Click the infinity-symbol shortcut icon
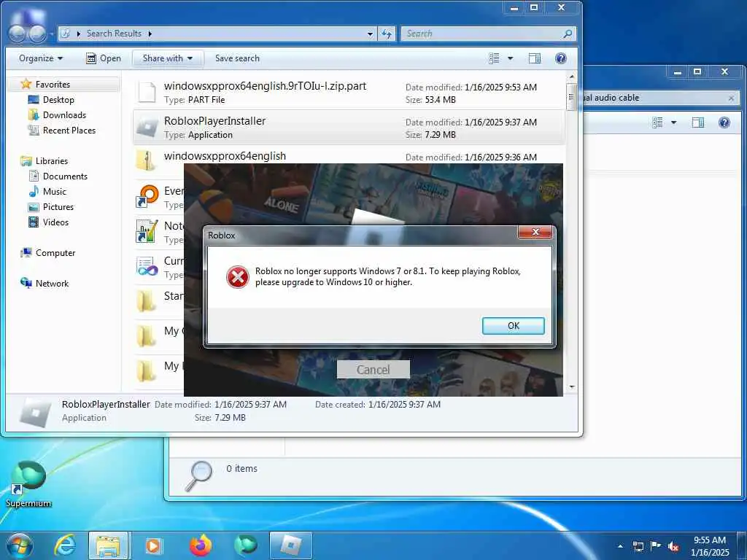The width and height of the screenshot is (747, 560). (x=147, y=266)
